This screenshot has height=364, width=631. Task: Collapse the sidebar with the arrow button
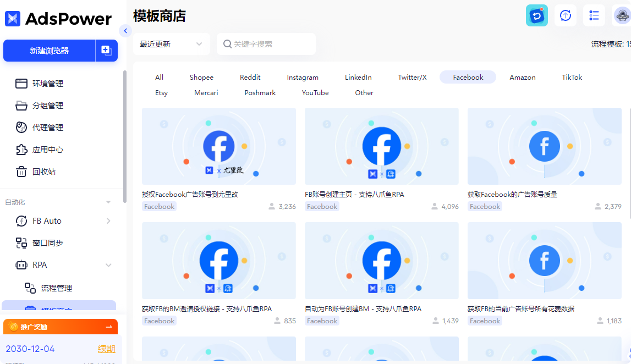click(125, 31)
